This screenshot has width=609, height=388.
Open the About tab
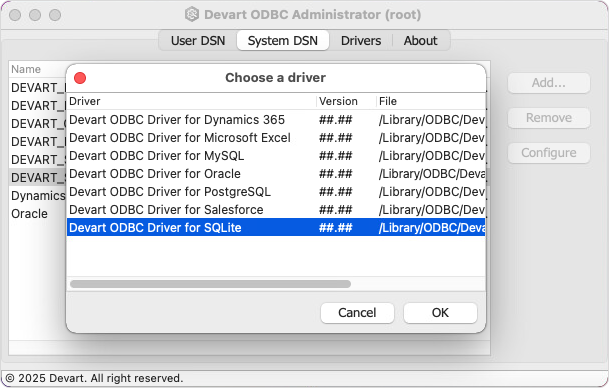pyautogui.click(x=420, y=40)
